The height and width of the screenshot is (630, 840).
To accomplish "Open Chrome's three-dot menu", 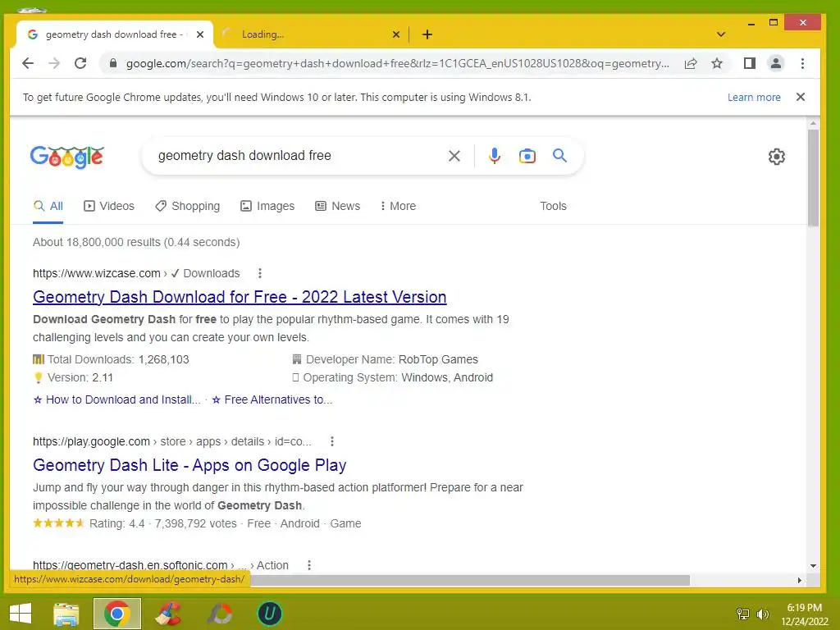I will pos(802,63).
